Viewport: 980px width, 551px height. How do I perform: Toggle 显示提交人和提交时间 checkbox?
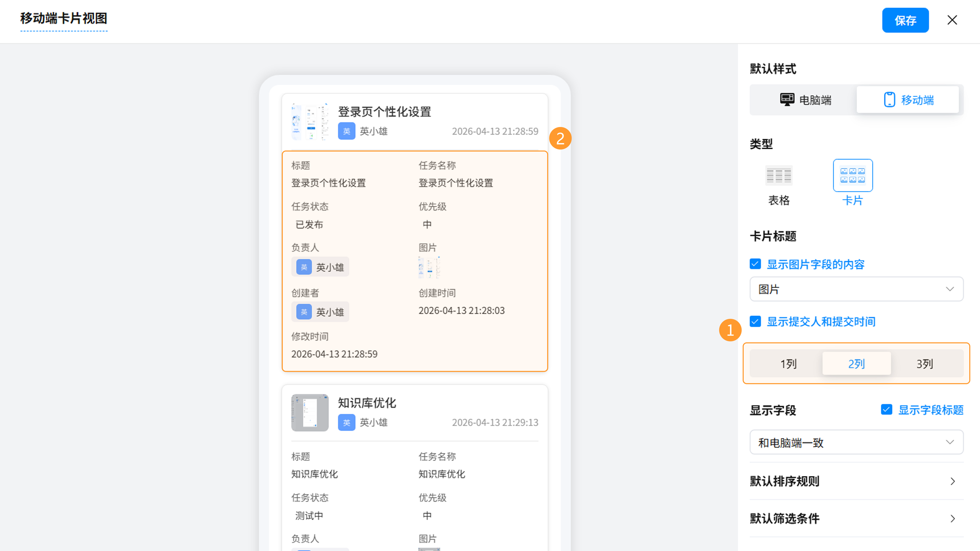(x=755, y=321)
